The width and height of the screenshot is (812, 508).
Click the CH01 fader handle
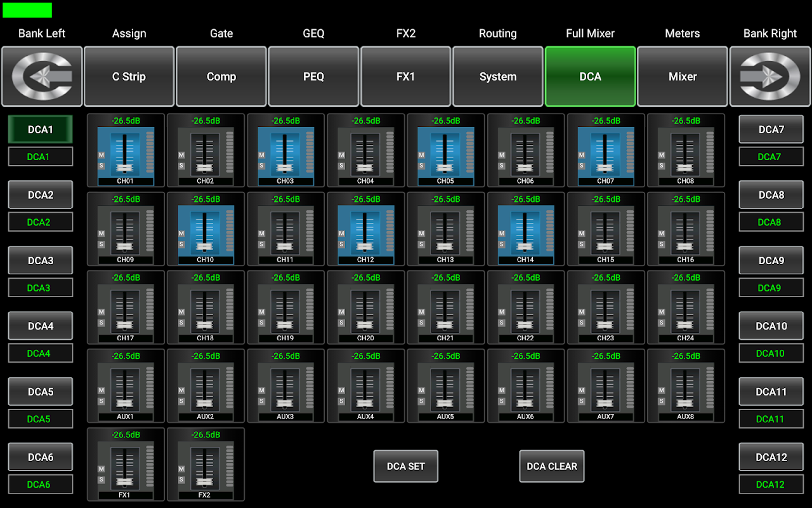tap(125, 168)
